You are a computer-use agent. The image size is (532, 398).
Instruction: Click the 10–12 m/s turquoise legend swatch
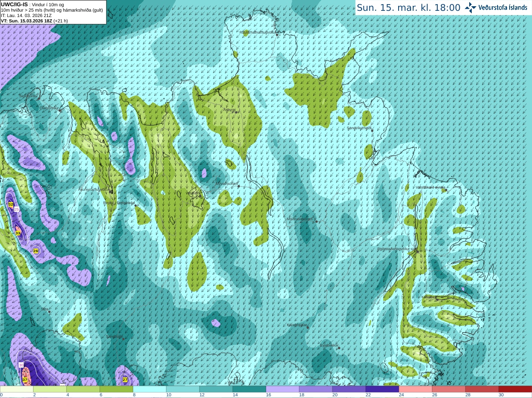pos(183,389)
